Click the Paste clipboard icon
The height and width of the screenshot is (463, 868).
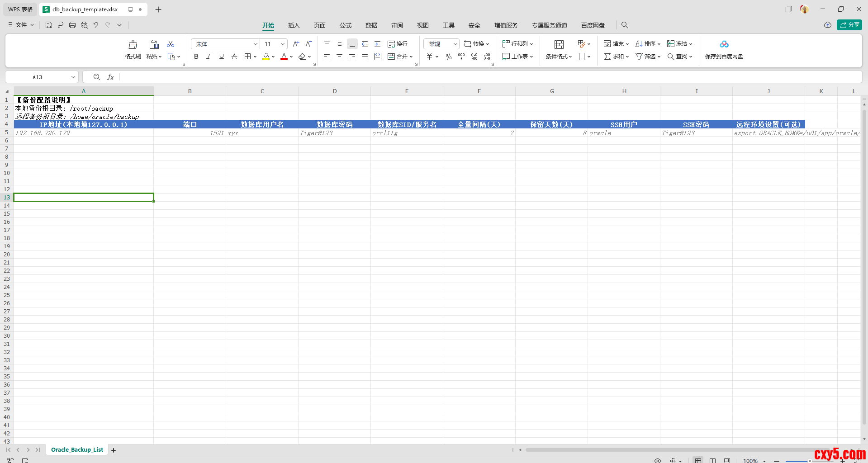pyautogui.click(x=154, y=44)
